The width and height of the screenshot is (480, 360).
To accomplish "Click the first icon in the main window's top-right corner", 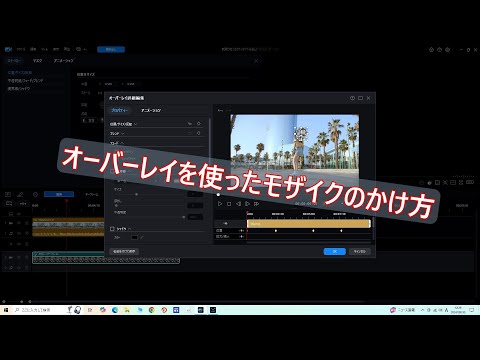I will click(431, 50).
